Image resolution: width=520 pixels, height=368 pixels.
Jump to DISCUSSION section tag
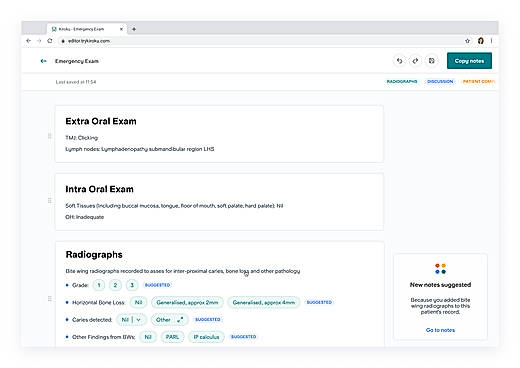point(440,81)
